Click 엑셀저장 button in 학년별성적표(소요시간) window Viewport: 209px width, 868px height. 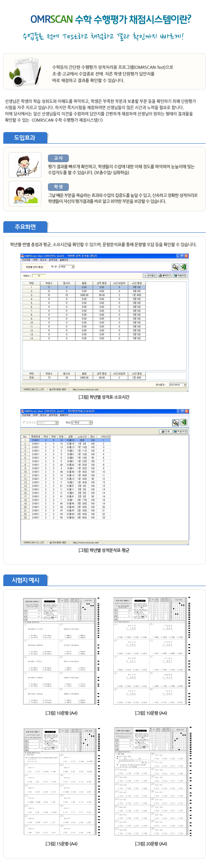tap(180, 431)
